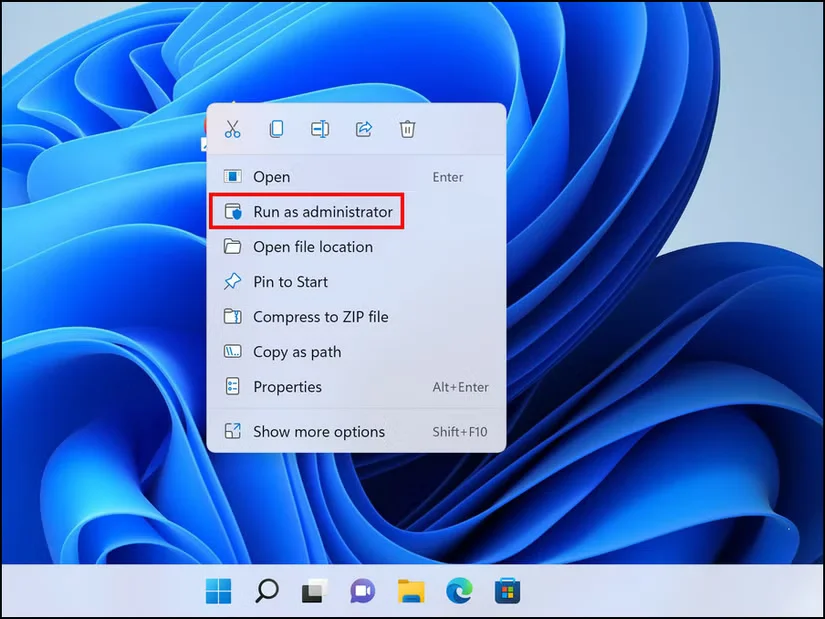Screen dimensions: 825x619
Task: Launch the Microsoft Store from the taskbar
Action: 507,591
